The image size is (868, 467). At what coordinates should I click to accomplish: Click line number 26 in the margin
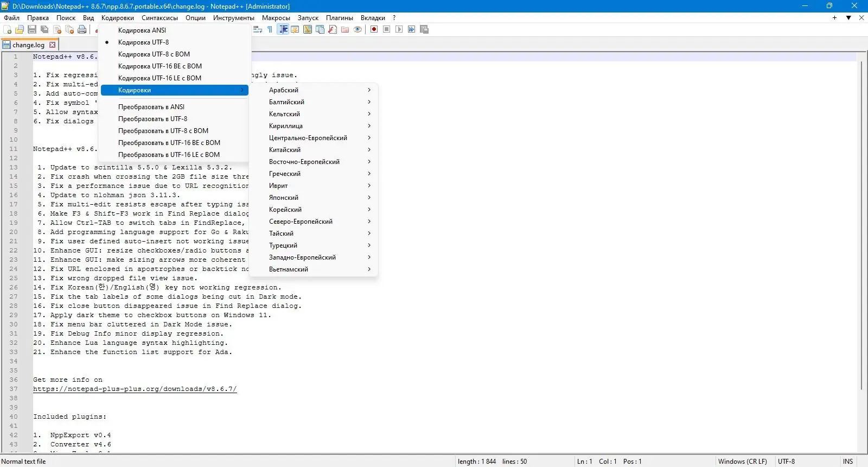14,287
